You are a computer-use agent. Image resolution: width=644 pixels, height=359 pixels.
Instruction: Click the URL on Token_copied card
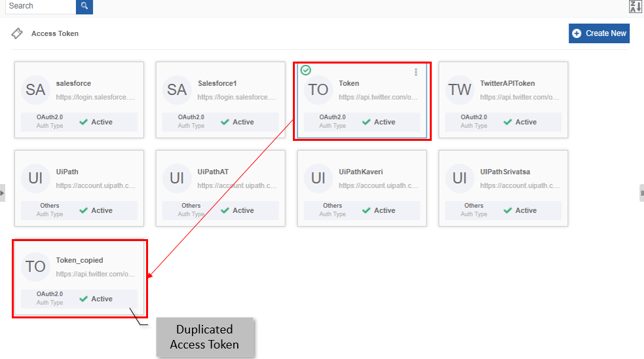pyautogui.click(x=95, y=274)
